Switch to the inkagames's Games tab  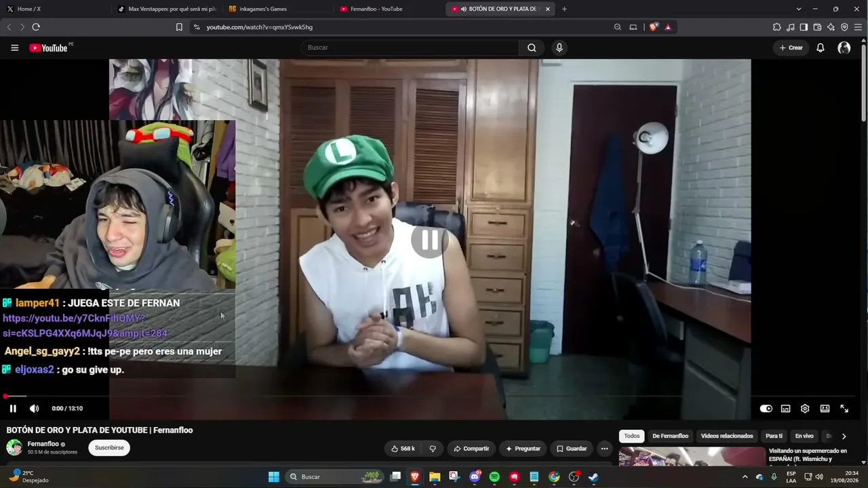tap(276, 9)
